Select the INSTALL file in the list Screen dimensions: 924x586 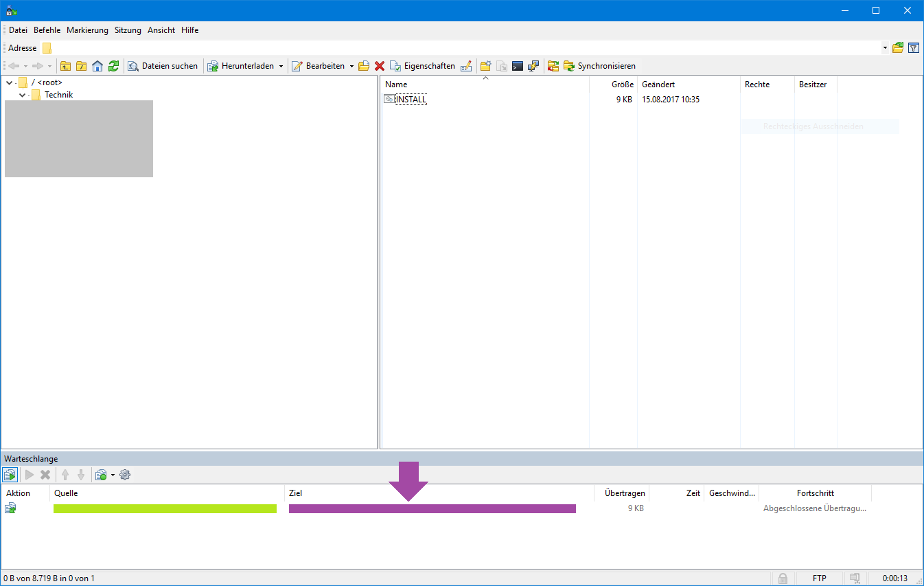[x=411, y=100]
